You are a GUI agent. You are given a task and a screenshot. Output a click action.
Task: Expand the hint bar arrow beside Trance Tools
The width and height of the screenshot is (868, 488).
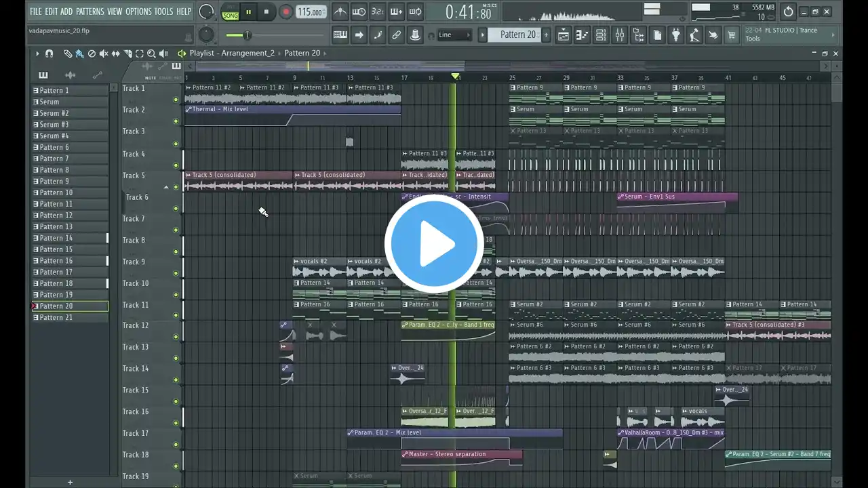(833, 35)
